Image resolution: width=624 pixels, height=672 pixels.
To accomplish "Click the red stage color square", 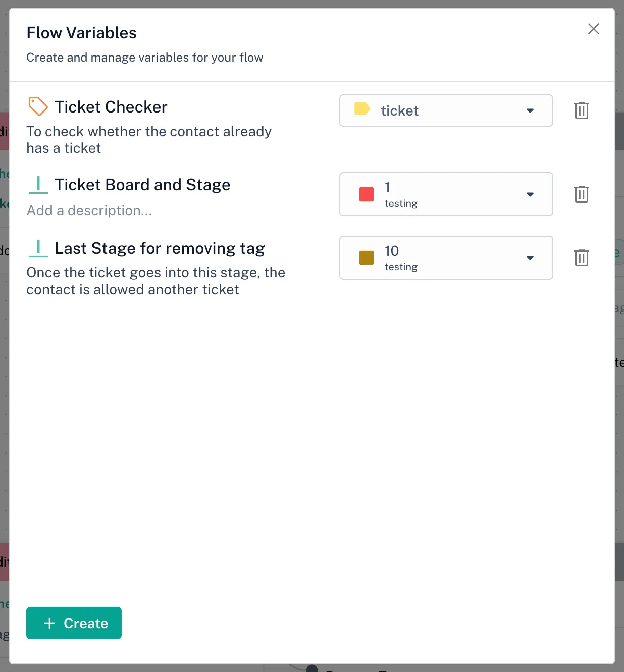I will (367, 194).
